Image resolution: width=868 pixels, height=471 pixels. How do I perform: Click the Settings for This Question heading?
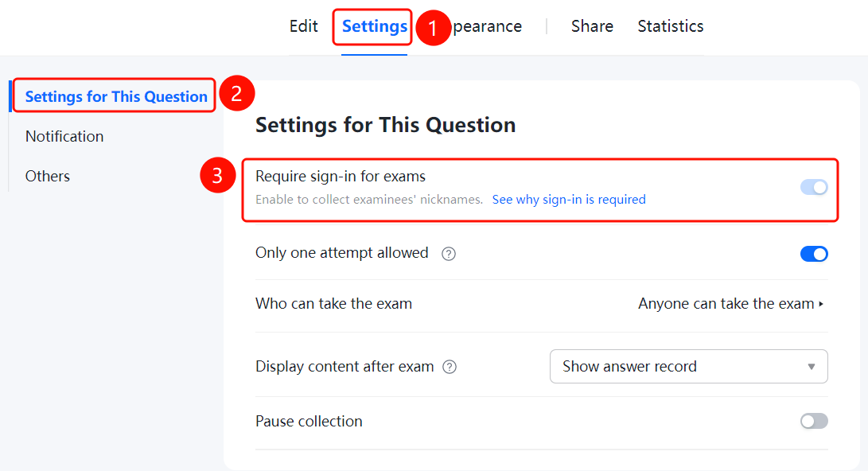tap(385, 125)
